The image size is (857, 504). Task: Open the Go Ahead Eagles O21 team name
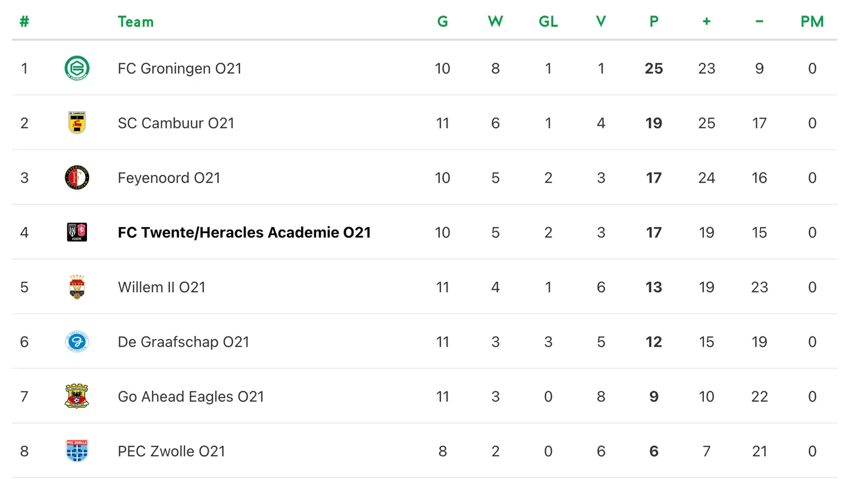click(191, 397)
